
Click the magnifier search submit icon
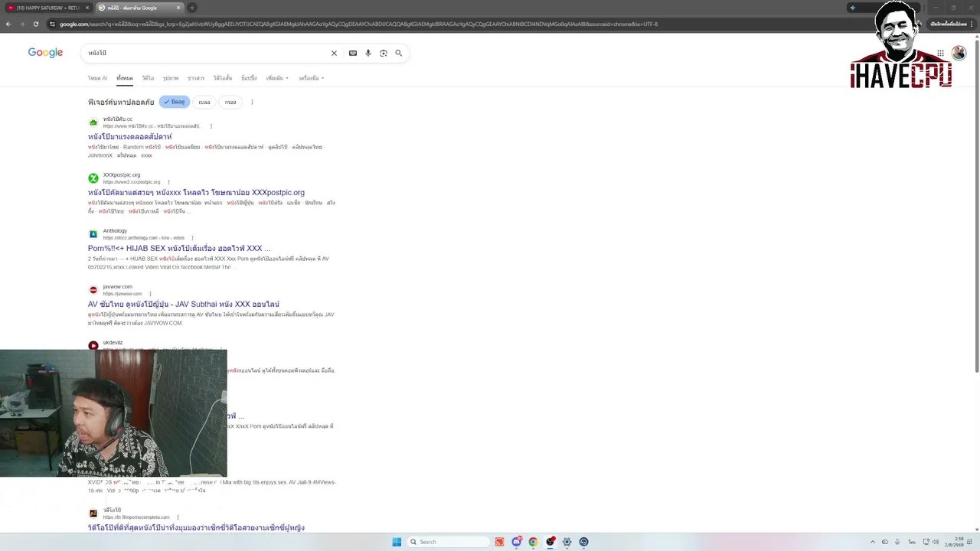point(398,53)
